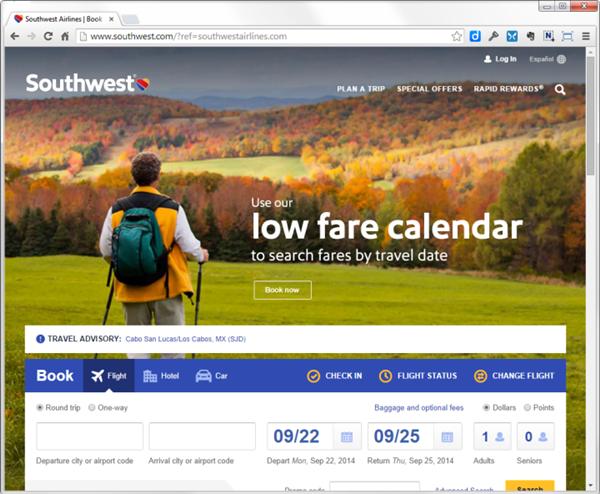Click the Departure city input field
This screenshot has height=494, width=600.
[90, 436]
